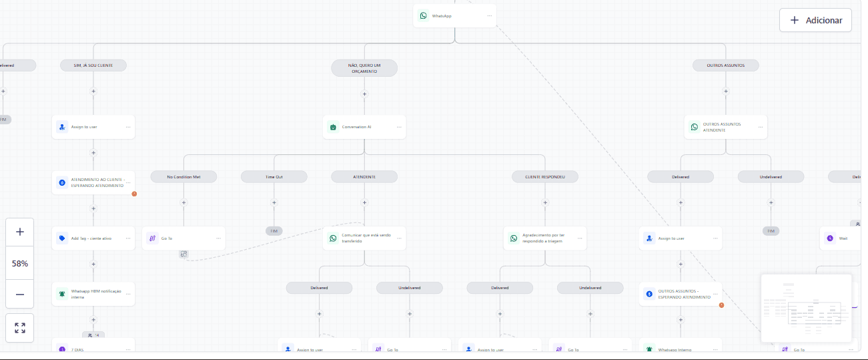Select the Time Out branch label
This screenshot has height=360, width=868.
(274, 177)
